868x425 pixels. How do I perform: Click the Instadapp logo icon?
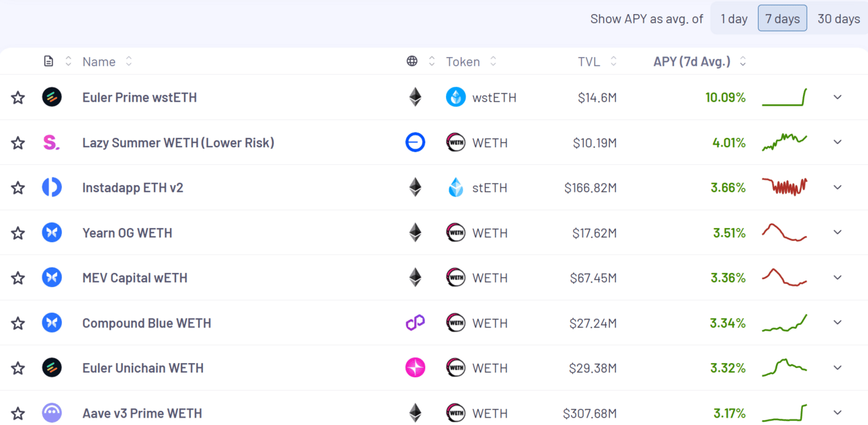(x=52, y=187)
